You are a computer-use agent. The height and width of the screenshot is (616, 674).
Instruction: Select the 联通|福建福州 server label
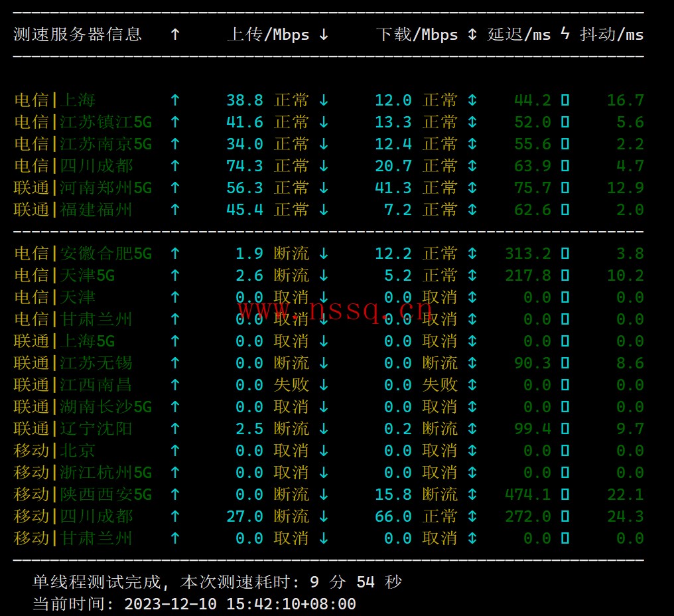73,210
